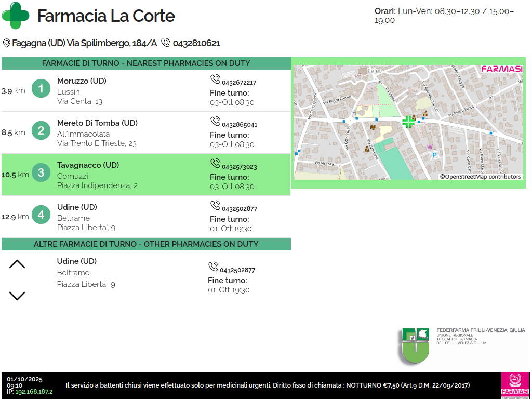Click the pink Farmasi label on the map
The image size is (532, 399).
[x=501, y=69]
